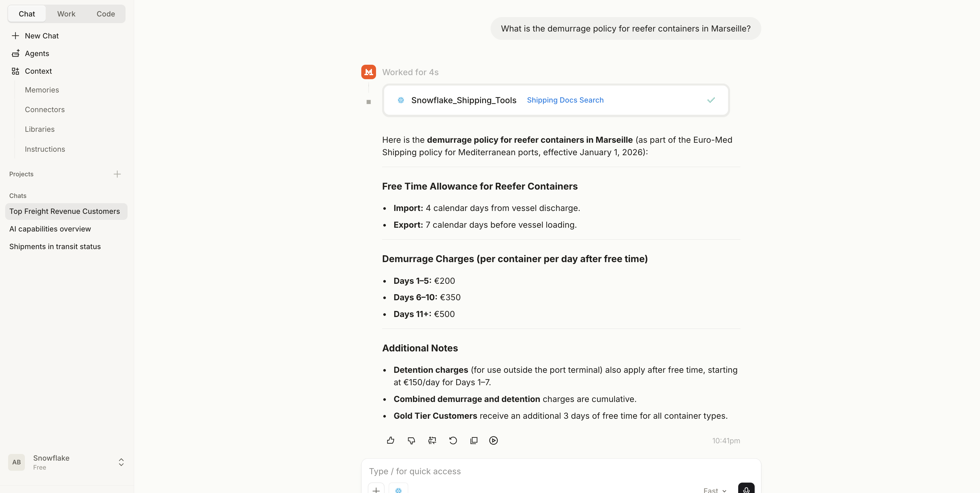Click the message input field
The height and width of the screenshot is (493, 980).
561,472
